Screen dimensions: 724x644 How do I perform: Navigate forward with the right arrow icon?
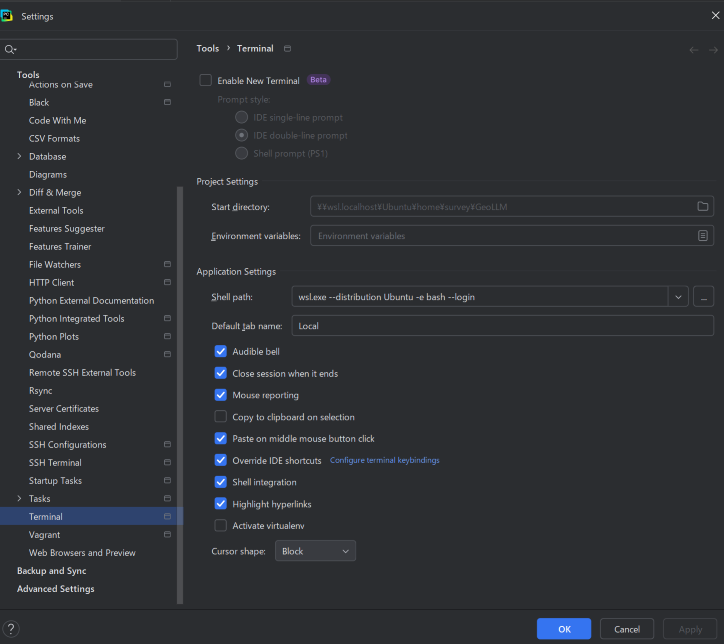713,49
